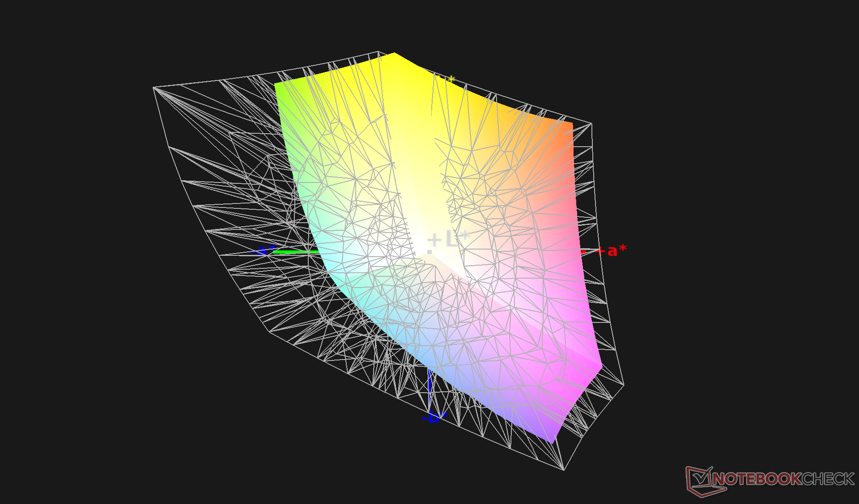Click the +a* red axis label
Image resolution: width=859 pixels, height=504 pixels.
coord(611,250)
